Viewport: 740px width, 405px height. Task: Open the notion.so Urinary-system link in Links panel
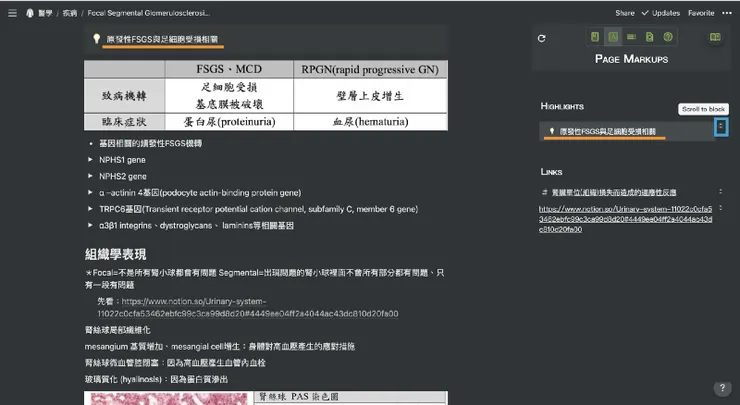click(626, 219)
